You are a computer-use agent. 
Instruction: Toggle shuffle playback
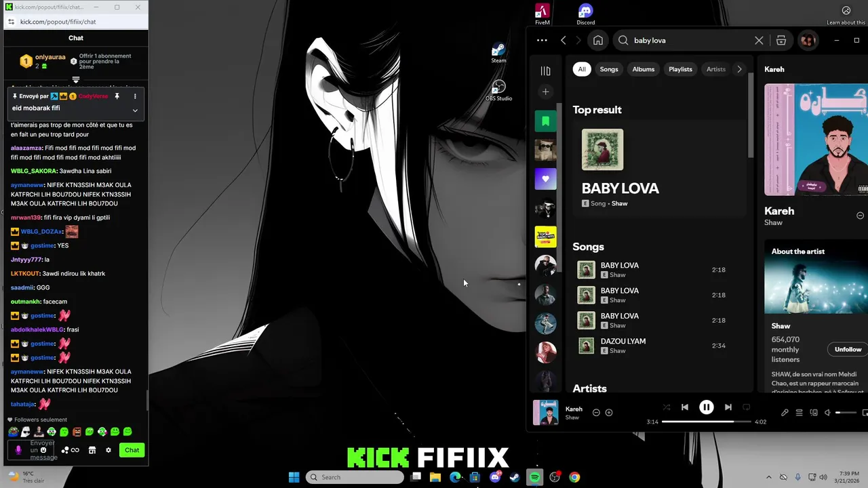point(666,407)
